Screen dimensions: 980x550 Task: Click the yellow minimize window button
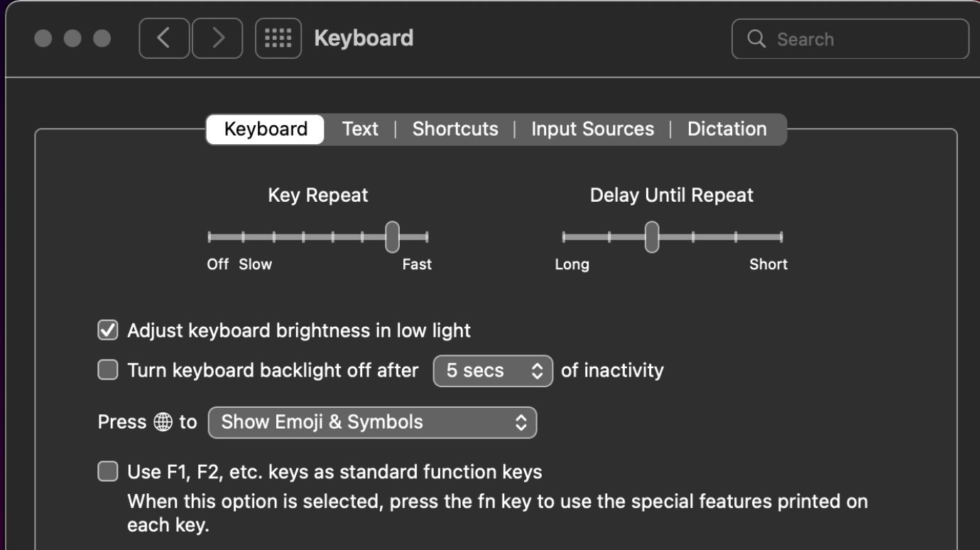click(72, 38)
